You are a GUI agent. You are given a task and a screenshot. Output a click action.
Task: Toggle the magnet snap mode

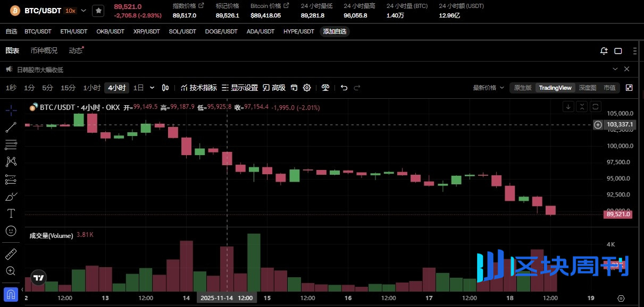(x=11, y=293)
